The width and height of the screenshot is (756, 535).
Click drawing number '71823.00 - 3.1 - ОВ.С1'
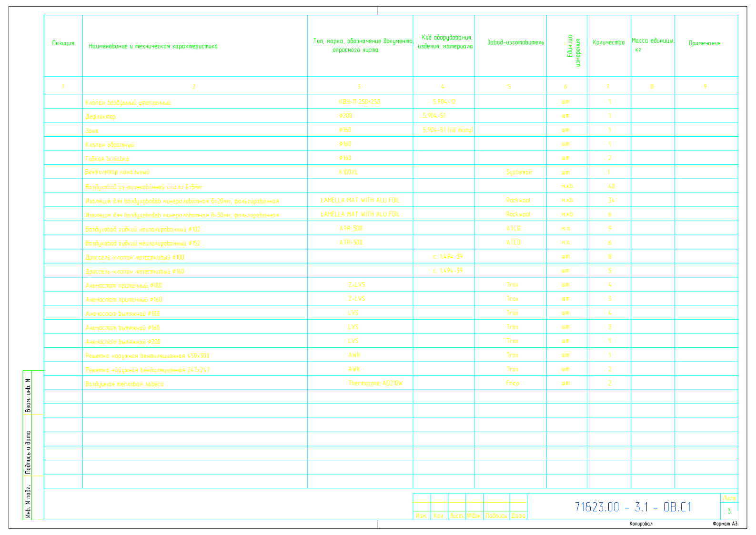coord(633,507)
